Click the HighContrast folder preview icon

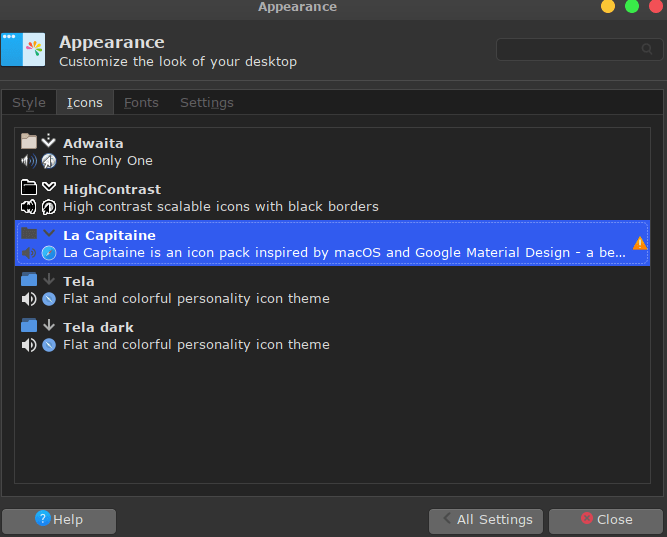pos(29,187)
